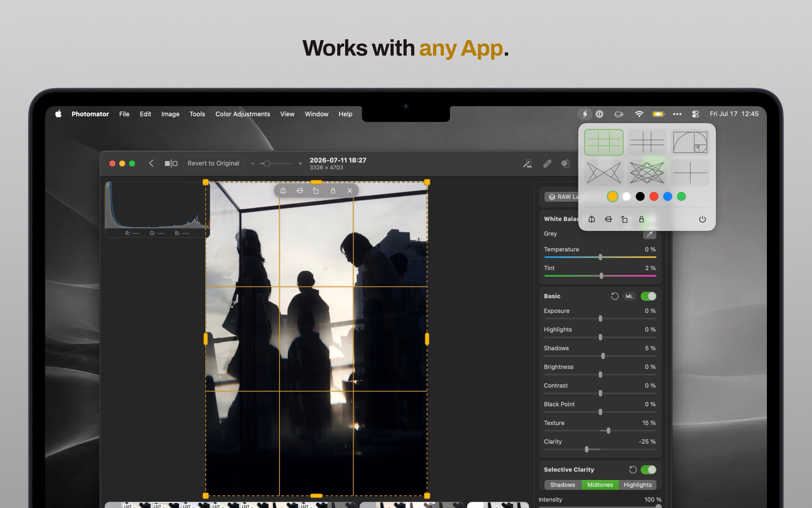This screenshot has height=508, width=812.
Task: Click flip vertical icon in popup panel
Action: tap(608, 219)
